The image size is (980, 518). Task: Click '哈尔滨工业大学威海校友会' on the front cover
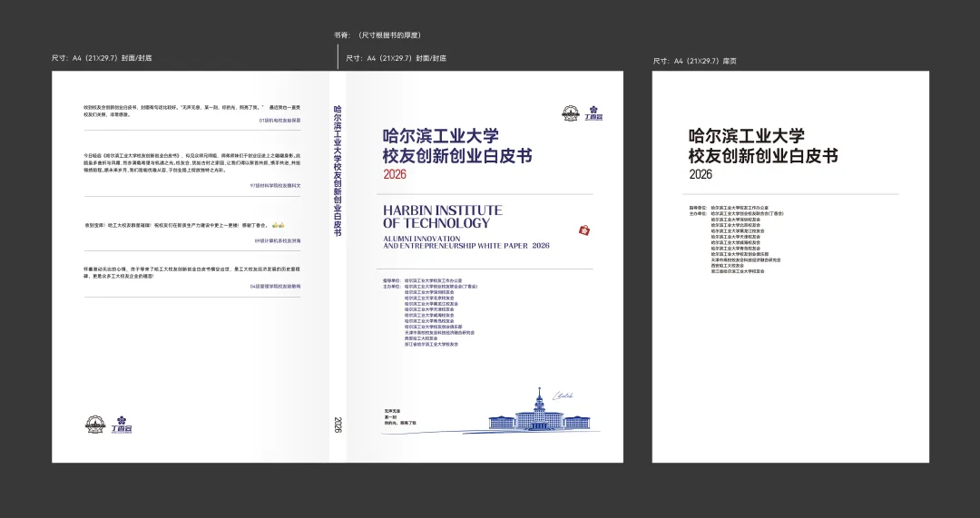[429, 315]
